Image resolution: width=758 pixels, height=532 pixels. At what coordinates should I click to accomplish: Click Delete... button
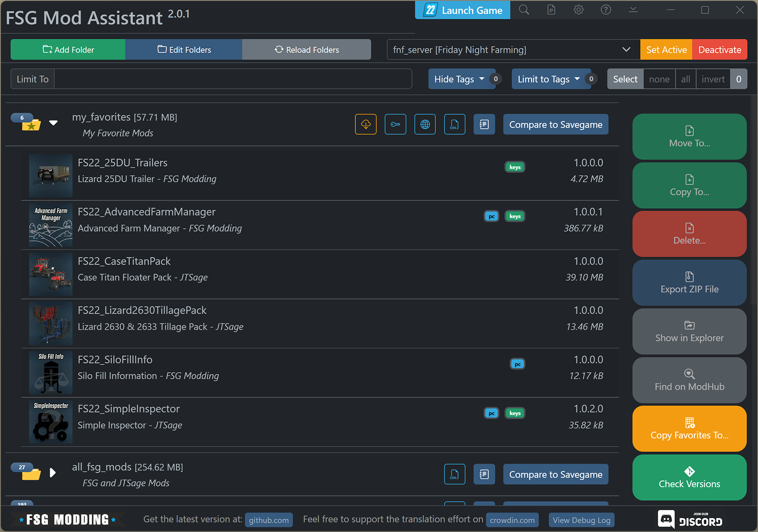[x=689, y=234]
